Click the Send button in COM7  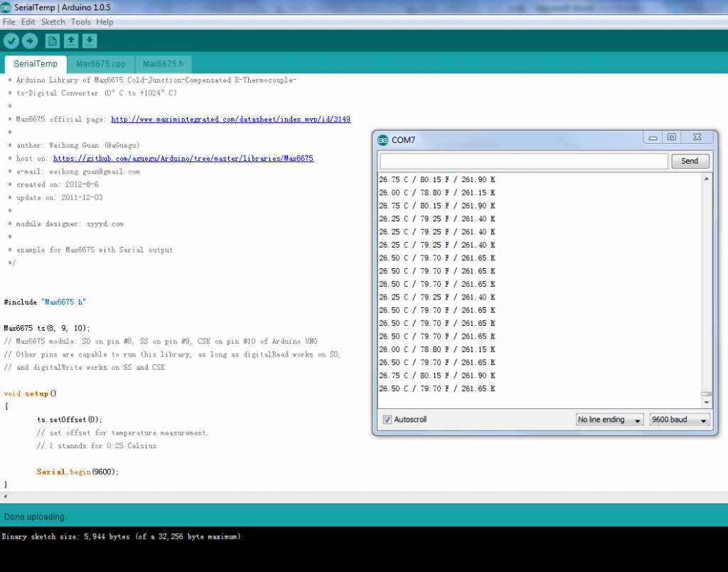690,161
